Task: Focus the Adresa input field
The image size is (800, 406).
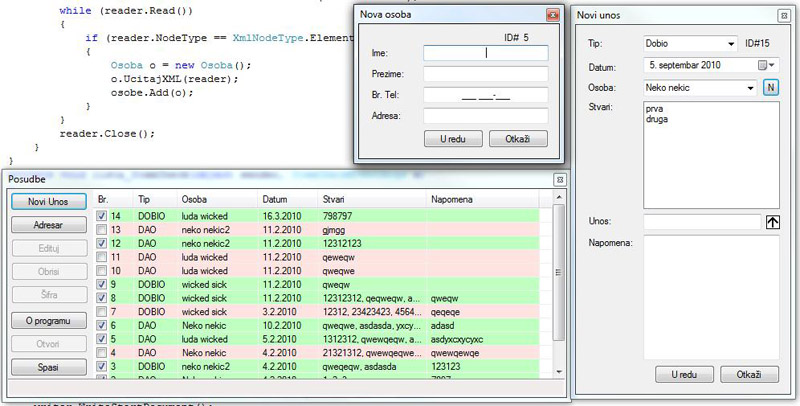Action: (x=486, y=116)
